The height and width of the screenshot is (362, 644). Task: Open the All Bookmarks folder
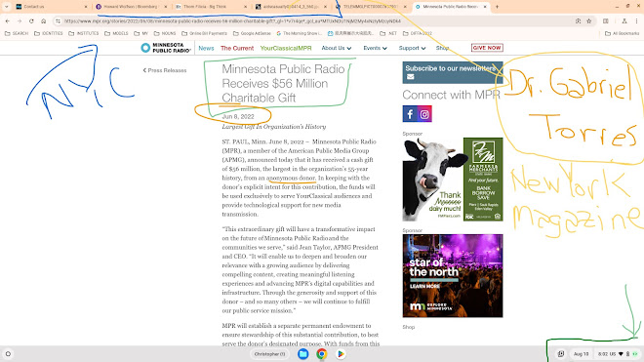(x=623, y=33)
